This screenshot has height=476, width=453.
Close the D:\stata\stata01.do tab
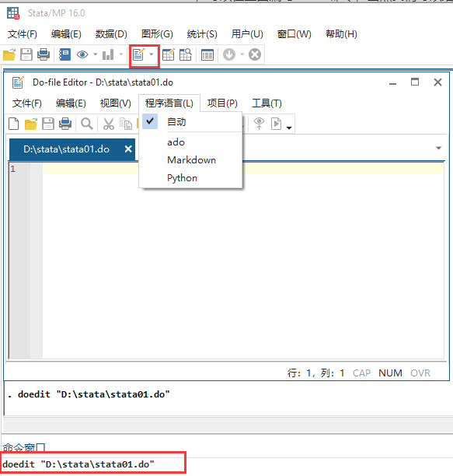pyautogui.click(x=128, y=149)
